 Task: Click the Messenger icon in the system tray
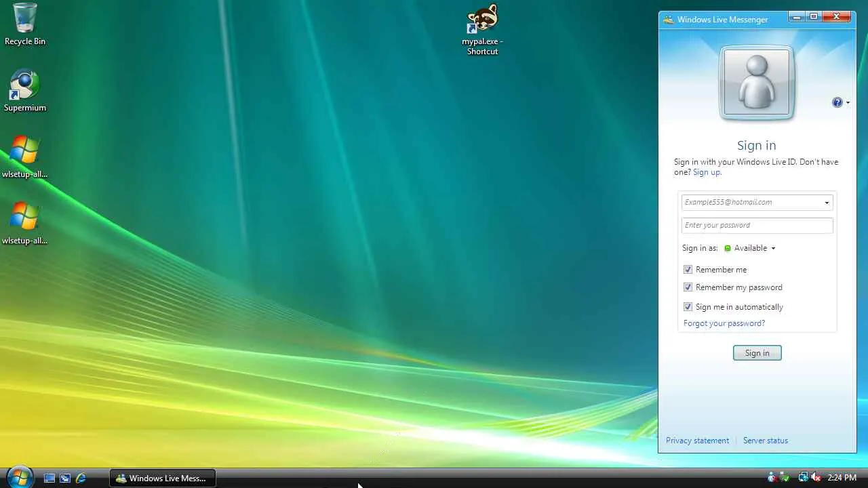pyautogui.click(x=773, y=478)
